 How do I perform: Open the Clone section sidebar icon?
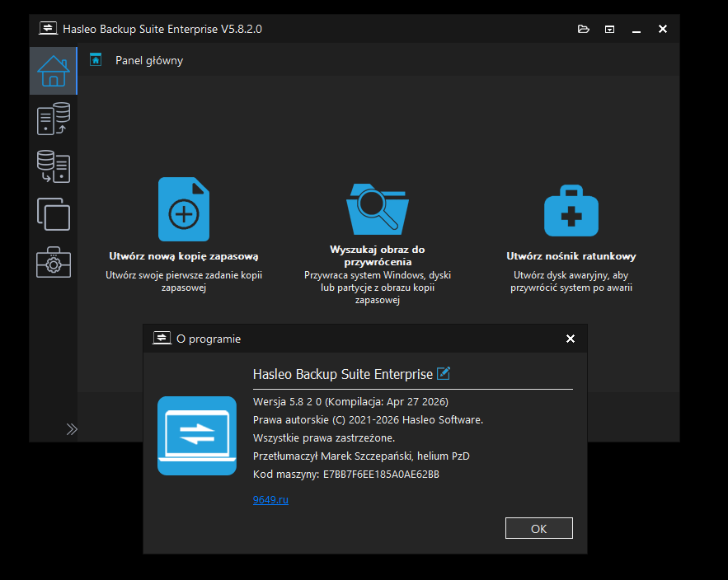[54, 214]
